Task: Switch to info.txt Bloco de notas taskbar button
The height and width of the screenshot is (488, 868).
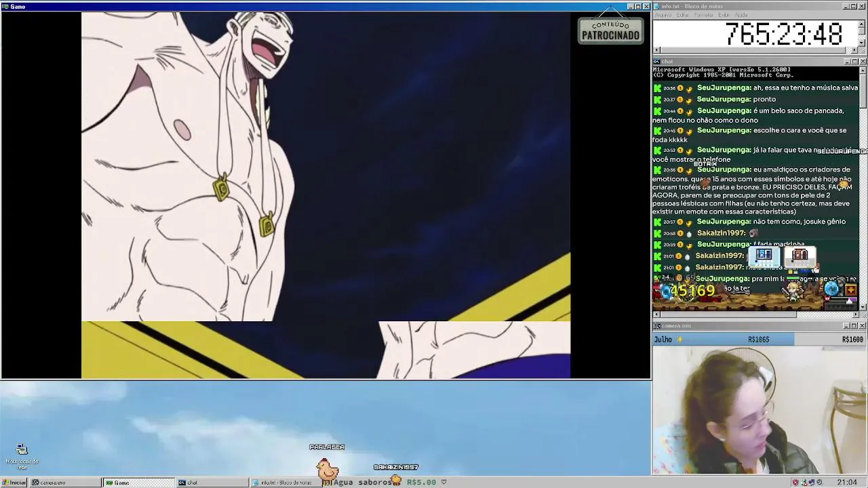Action: click(285, 483)
